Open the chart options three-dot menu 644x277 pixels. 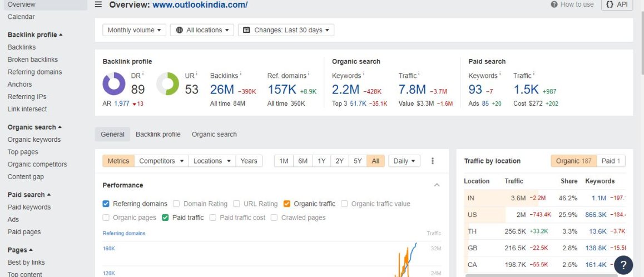click(433, 161)
